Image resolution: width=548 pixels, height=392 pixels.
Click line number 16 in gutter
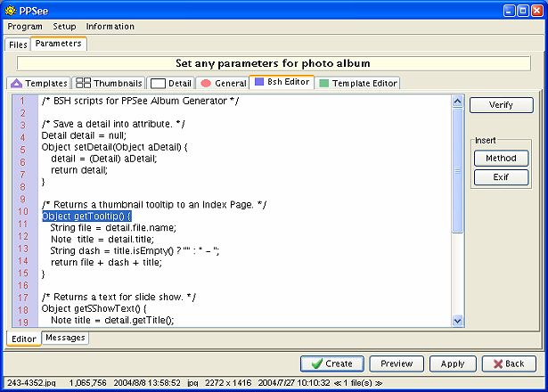coord(23,285)
